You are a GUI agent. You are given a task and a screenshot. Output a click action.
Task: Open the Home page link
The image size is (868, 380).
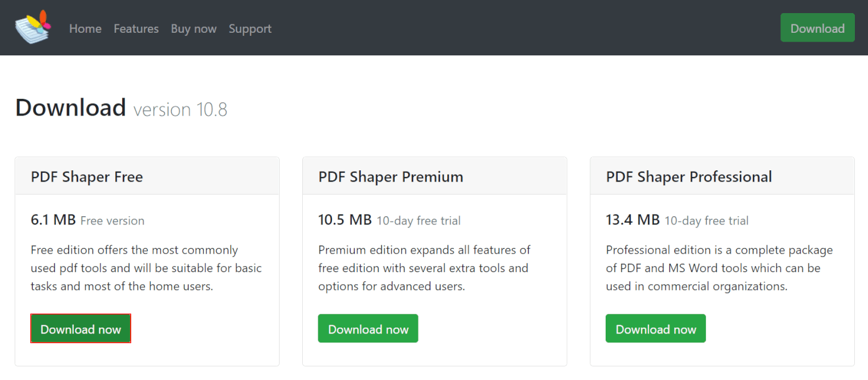pos(85,29)
